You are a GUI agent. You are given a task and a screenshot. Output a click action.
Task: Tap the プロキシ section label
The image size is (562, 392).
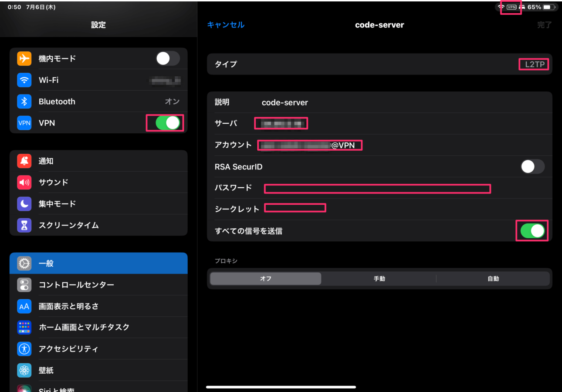click(226, 261)
